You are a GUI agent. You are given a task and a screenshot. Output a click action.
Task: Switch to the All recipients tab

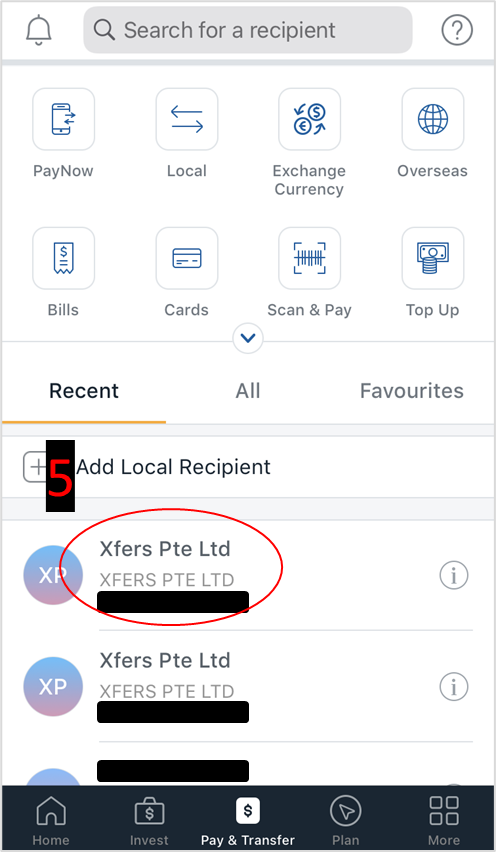pyautogui.click(x=248, y=391)
